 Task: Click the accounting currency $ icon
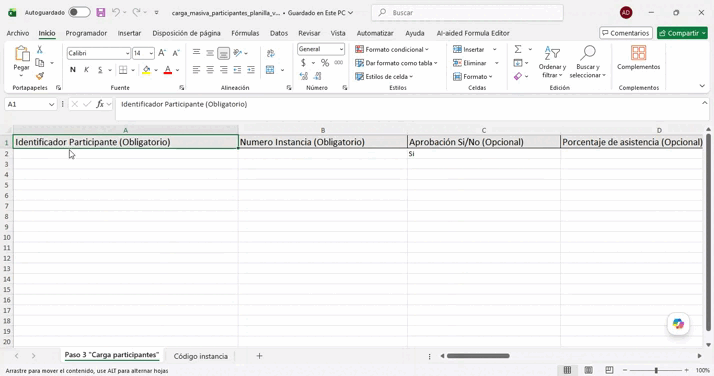pos(303,63)
